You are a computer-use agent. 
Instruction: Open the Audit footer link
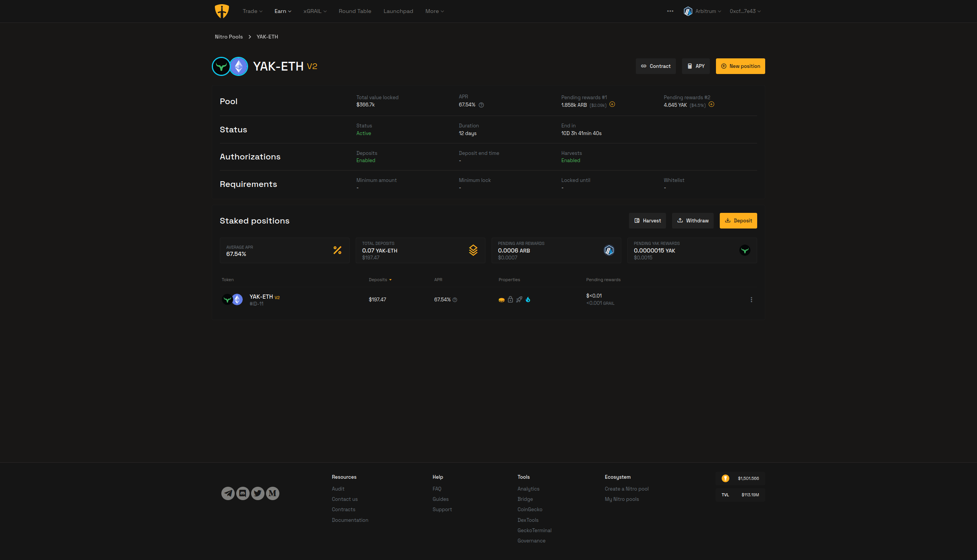tap(338, 489)
